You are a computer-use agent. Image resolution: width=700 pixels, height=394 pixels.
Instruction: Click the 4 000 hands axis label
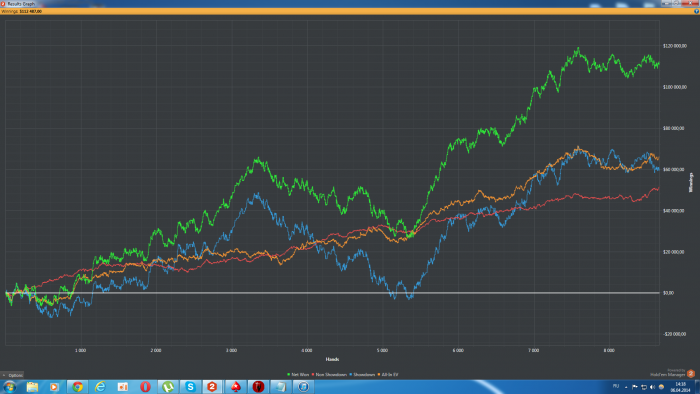[307, 351]
